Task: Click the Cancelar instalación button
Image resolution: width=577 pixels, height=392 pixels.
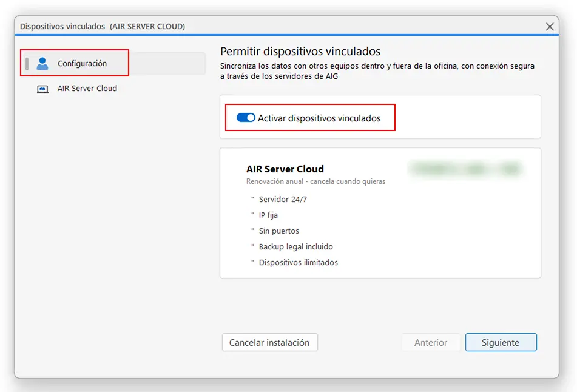Action: [270, 343]
